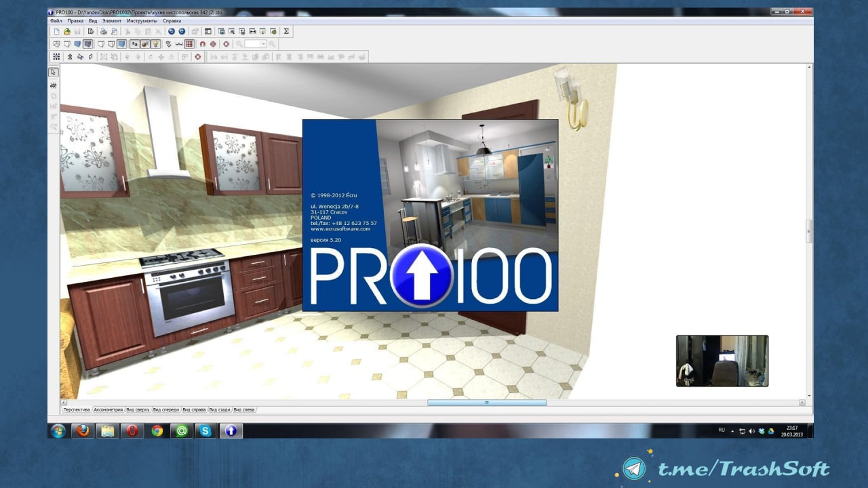Switch to the Вид спереди tab
868x488 pixels.
tap(166, 410)
